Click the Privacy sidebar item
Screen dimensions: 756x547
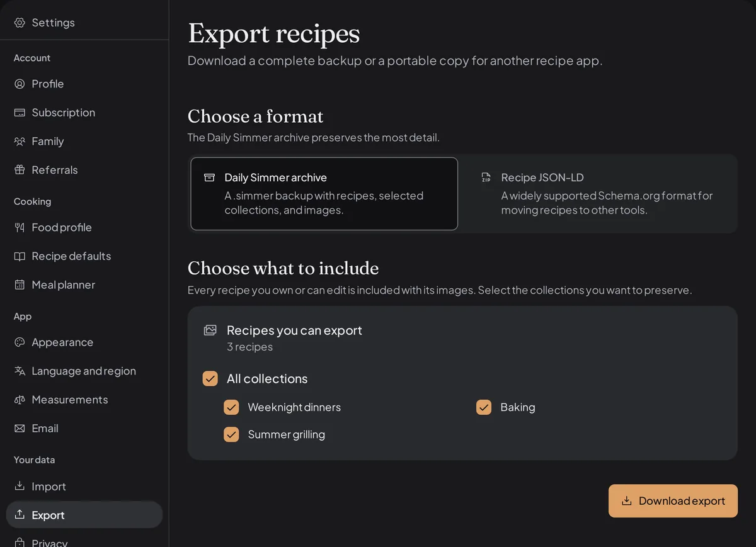pos(84,540)
